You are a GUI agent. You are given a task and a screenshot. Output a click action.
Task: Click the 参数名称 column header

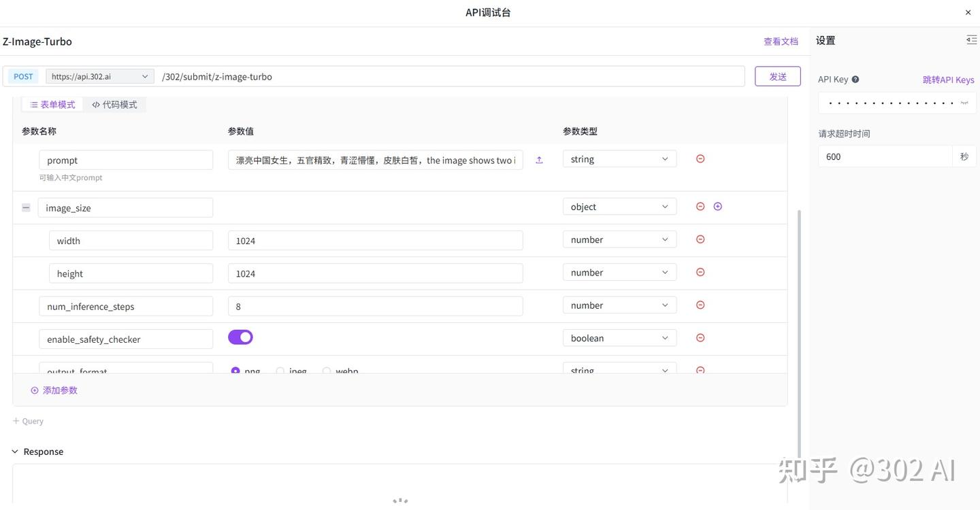pyautogui.click(x=39, y=131)
